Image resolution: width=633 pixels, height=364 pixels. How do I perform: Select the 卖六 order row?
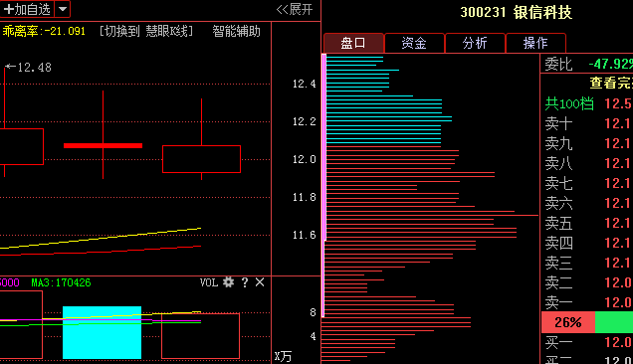coord(587,203)
